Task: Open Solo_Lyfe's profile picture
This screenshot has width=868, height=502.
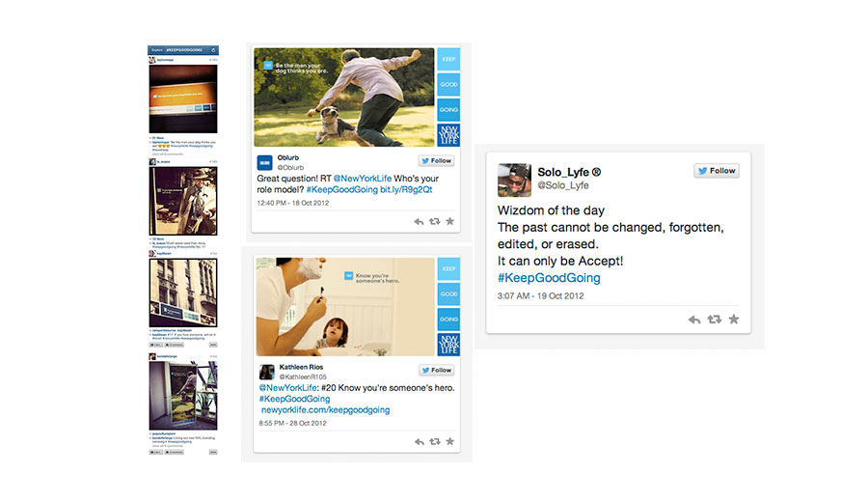Action: point(514,181)
